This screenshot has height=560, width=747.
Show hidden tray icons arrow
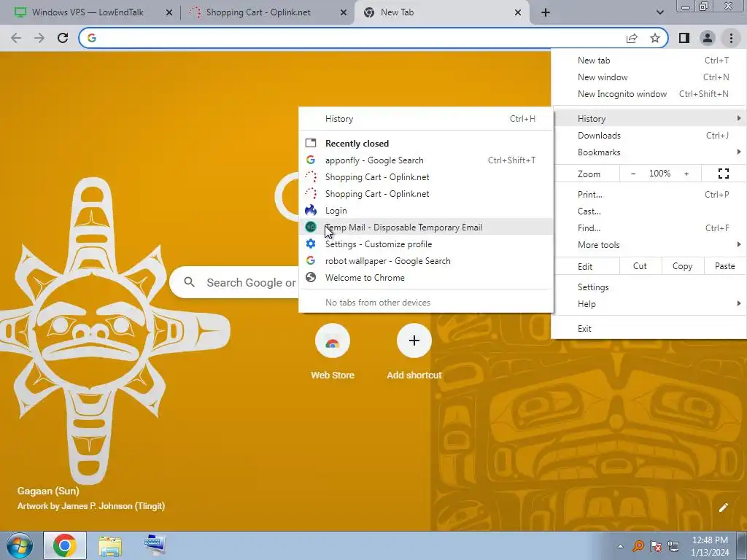620,546
